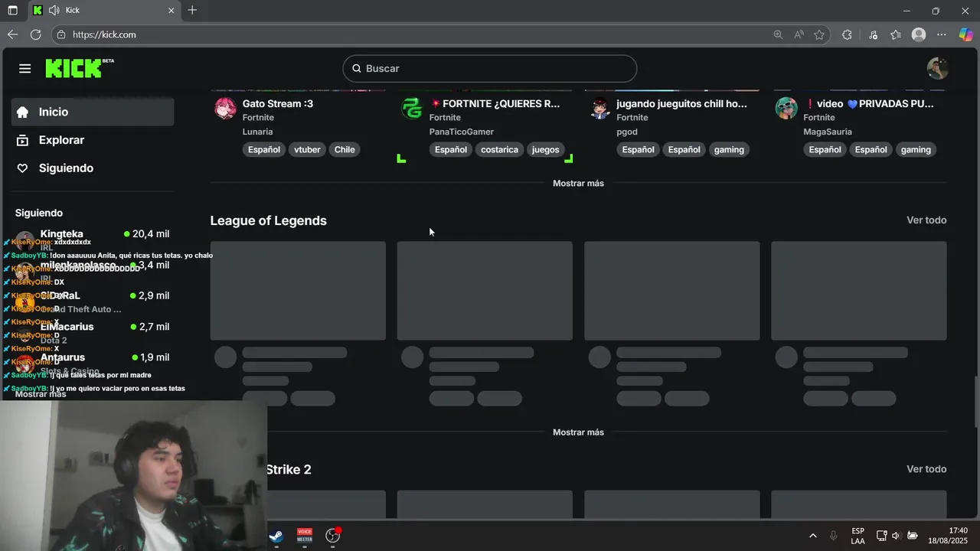
Task: Click the costarica tag
Action: tap(499, 150)
